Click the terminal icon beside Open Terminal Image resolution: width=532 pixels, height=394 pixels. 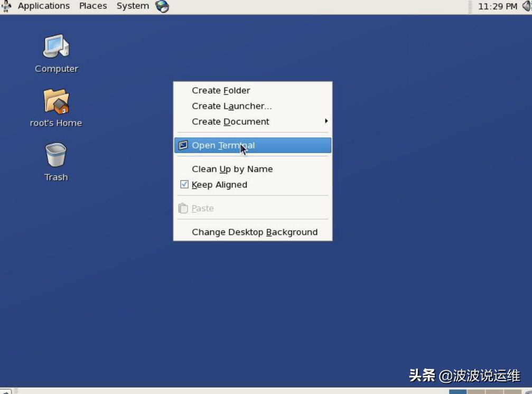click(x=182, y=145)
